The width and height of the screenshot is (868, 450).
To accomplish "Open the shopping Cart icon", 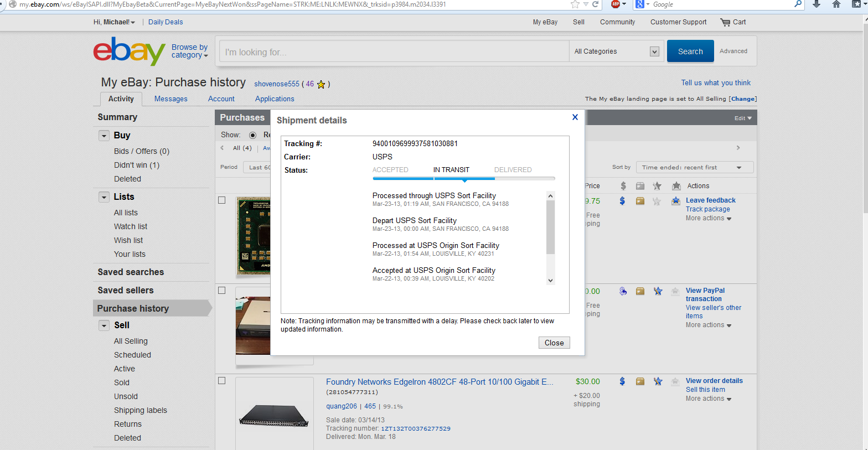I will pos(725,22).
